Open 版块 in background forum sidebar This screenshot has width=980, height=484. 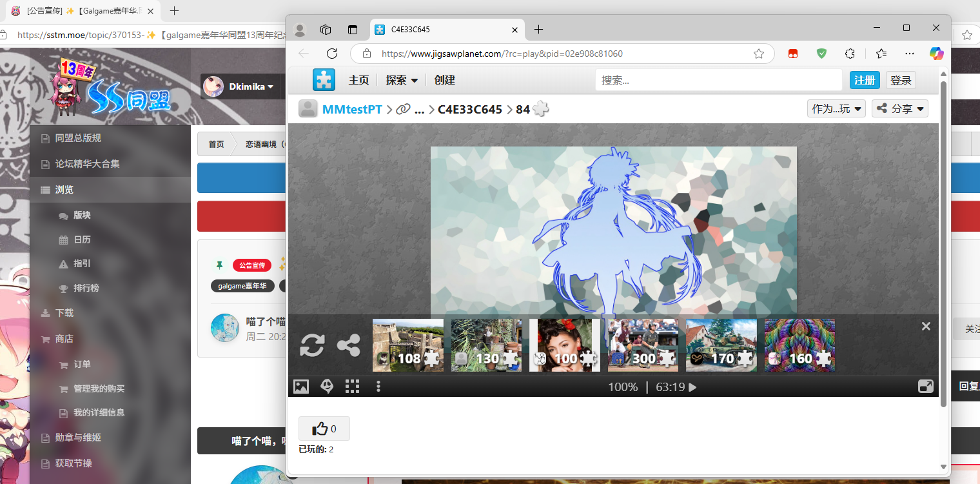[x=82, y=215]
